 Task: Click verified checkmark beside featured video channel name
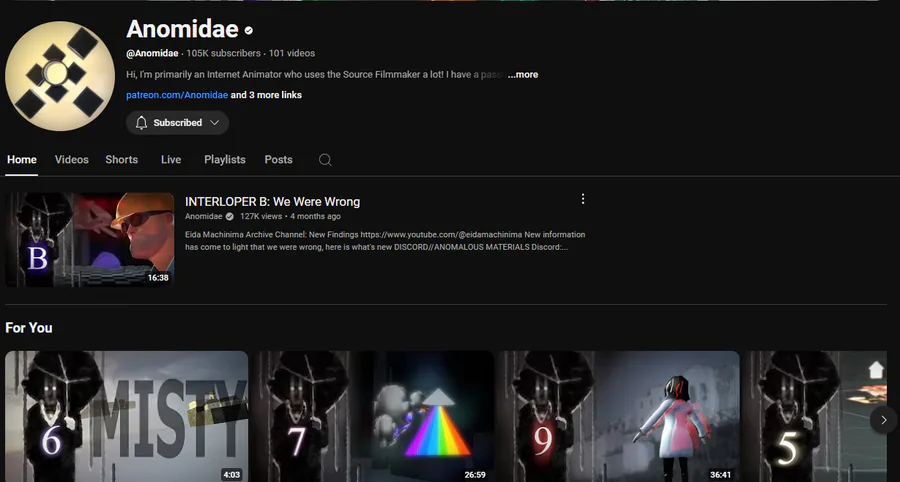pyautogui.click(x=230, y=216)
